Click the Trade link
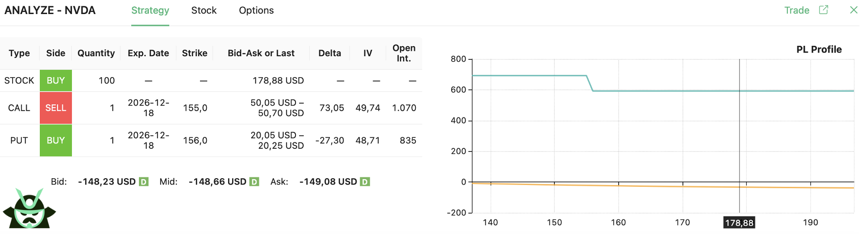 (x=796, y=10)
